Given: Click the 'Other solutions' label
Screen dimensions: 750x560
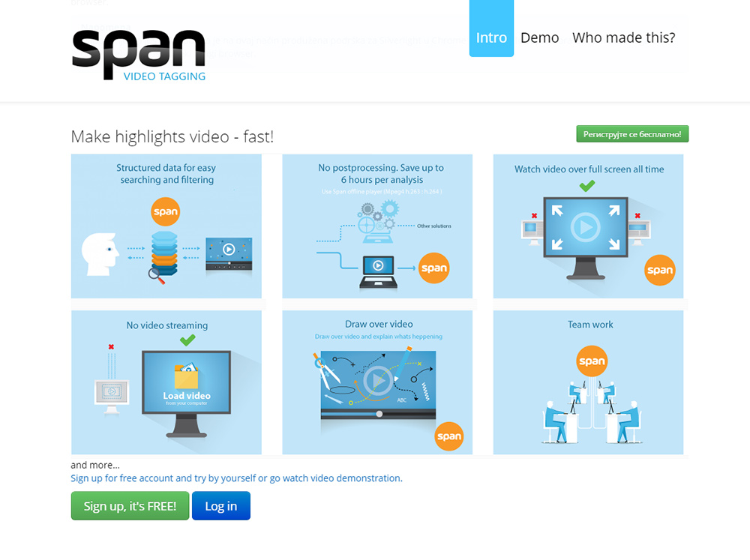Looking at the screenshot, I should [x=433, y=226].
